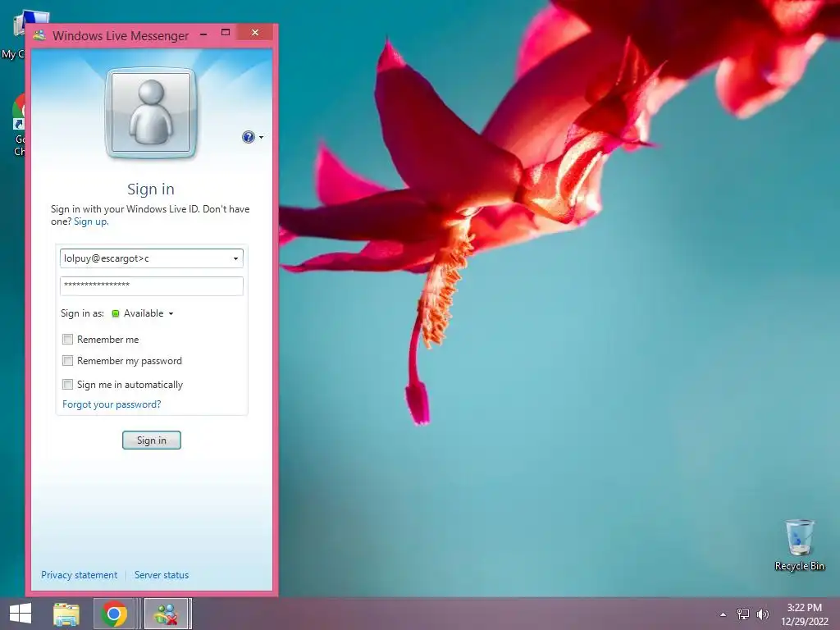Open Google Chrome from the taskbar

click(113, 614)
